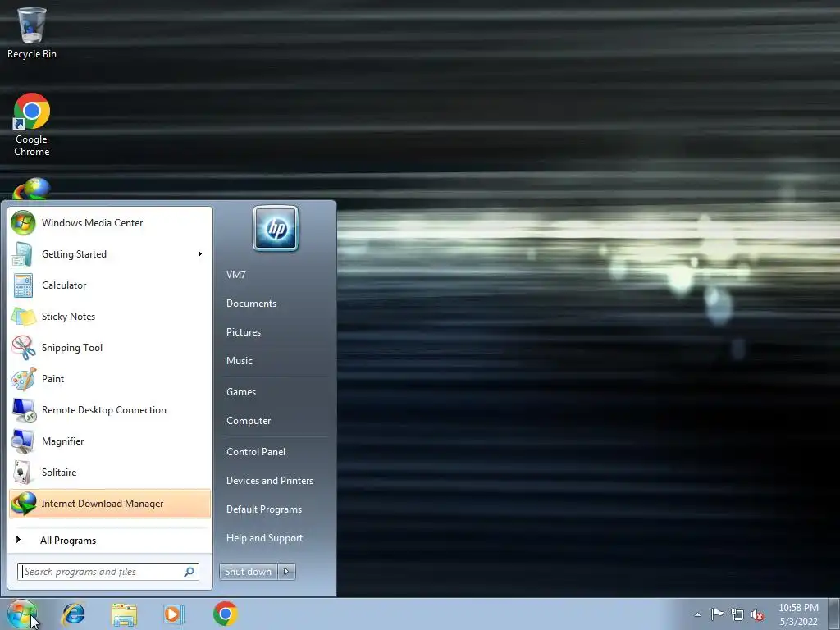Open Control Panel
The image size is (840, 630).
256,452
